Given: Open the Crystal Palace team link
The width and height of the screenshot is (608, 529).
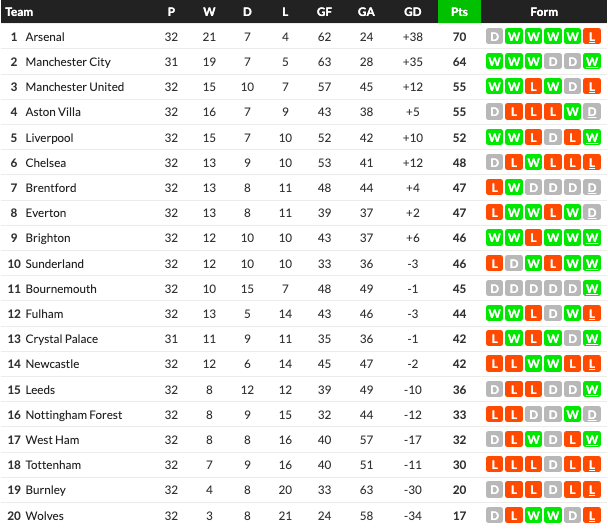Looking at the screenshot, I should point(63,339).
